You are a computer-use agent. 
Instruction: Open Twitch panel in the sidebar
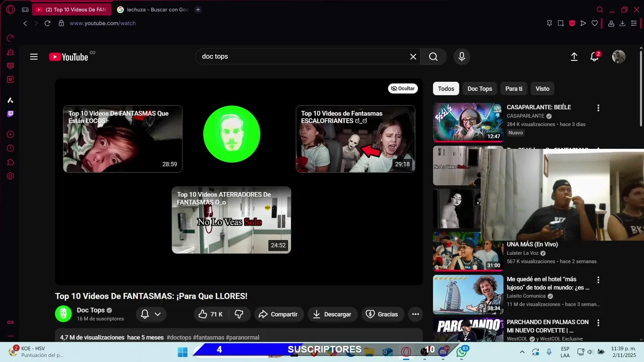point(10,114)
